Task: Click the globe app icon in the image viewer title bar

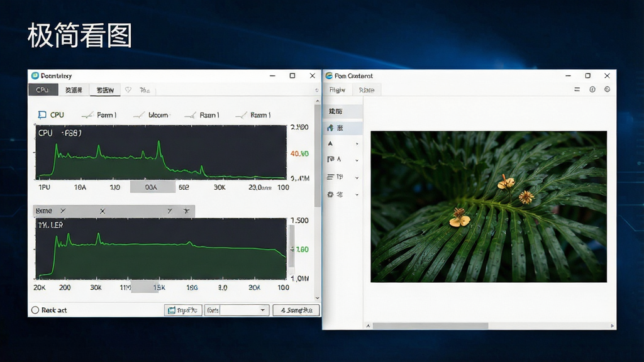Action: tap(329, 75)
